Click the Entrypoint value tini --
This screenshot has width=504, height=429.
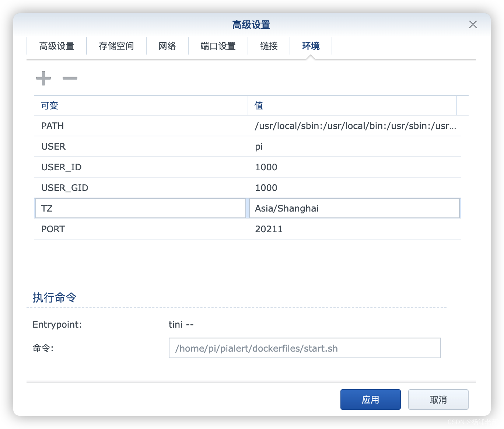[181, 324]
